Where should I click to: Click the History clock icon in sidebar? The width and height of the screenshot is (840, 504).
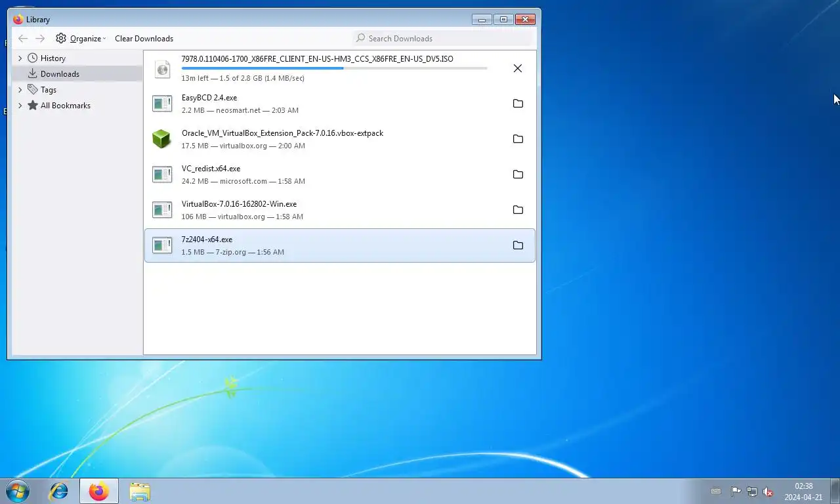32,58
